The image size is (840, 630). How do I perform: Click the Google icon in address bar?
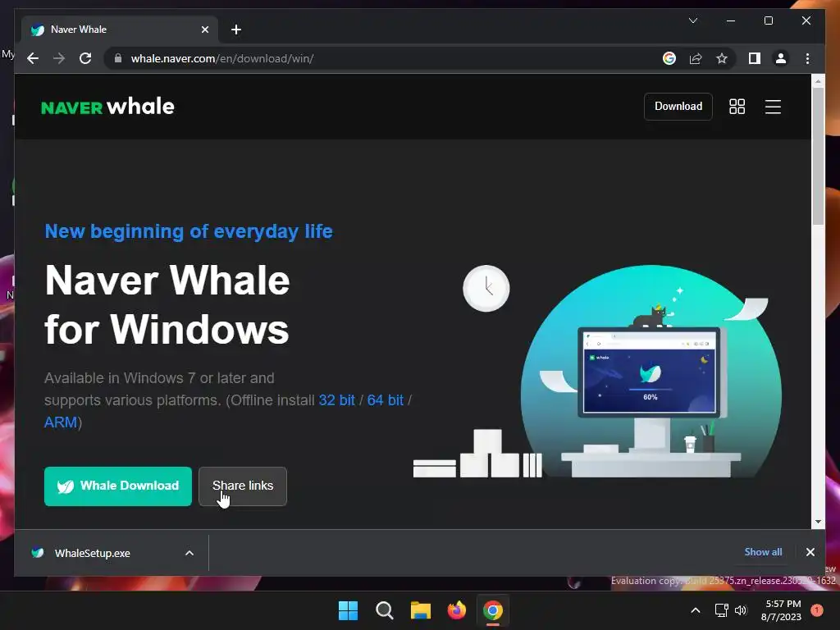coord(669,58)
